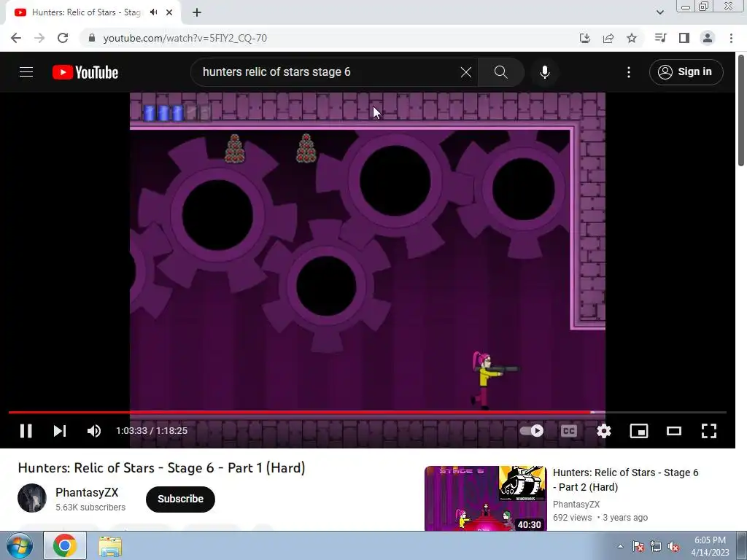Enter full screen mode
The image size is (747, 560).
[709, 431]
